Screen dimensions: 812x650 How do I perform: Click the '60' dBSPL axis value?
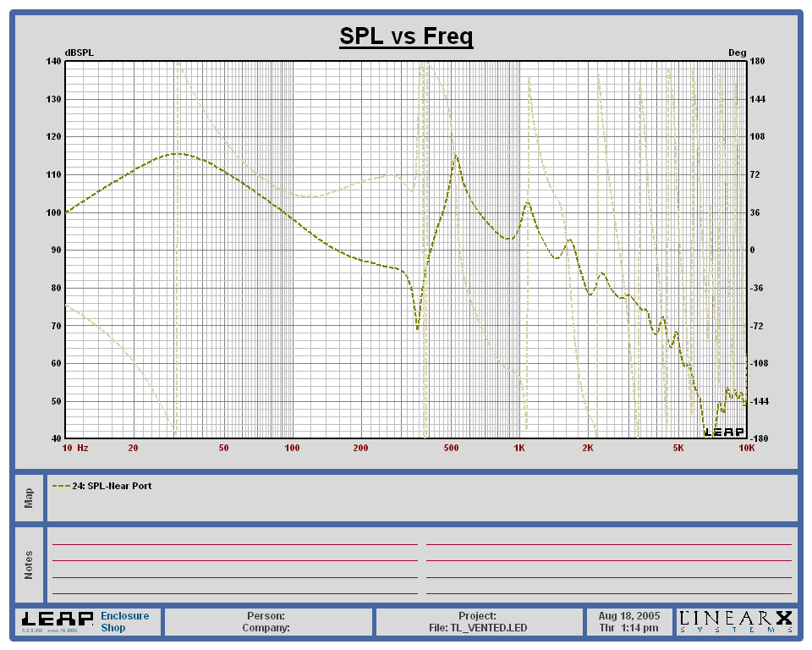56,363
